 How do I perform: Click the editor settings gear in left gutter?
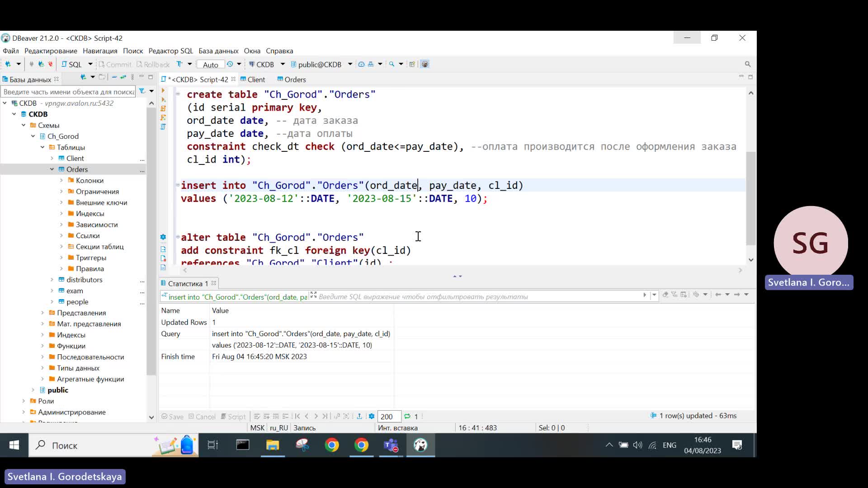[x=163, y=237]
